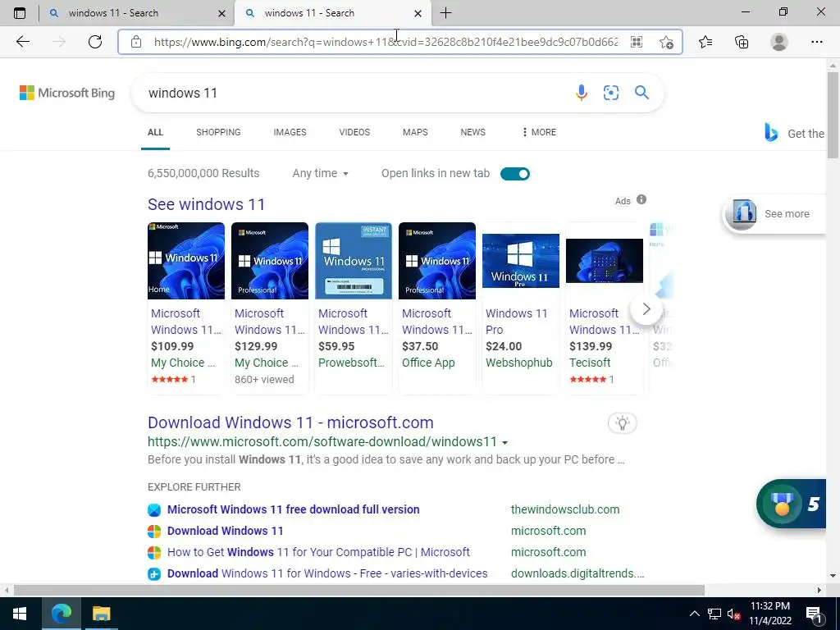Open the $139.99 Tecisoft product thumbnail
840x630 pixels.
605,261
